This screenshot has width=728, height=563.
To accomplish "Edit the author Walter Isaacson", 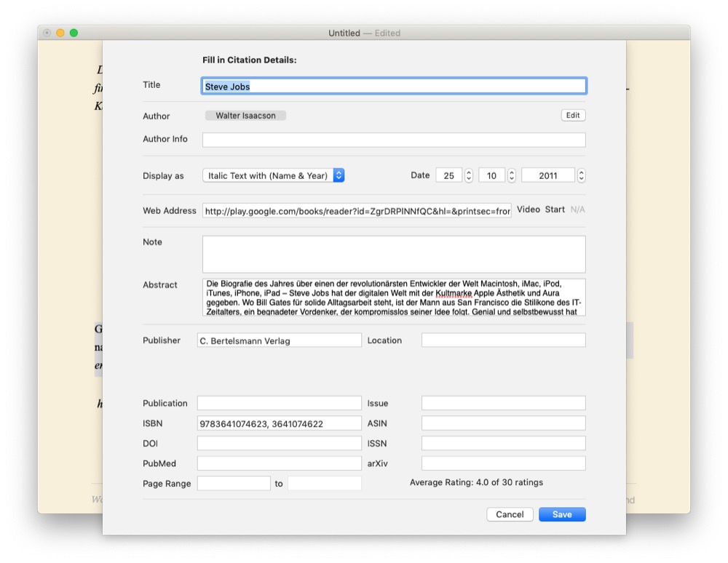I will [573, 116].
